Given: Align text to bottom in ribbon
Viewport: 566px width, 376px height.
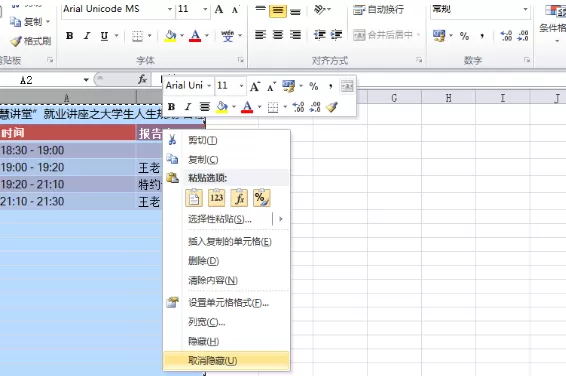Looking at the screenshot, I should click(295, 10).
